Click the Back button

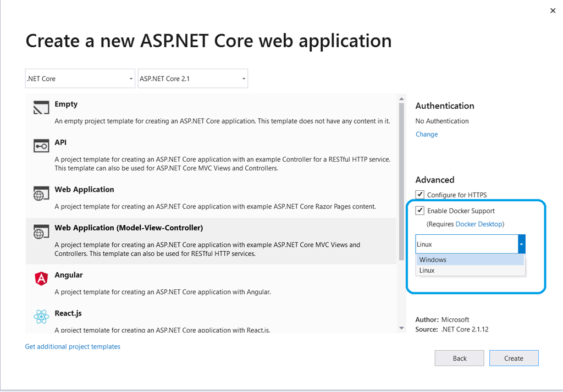(459, 358)
